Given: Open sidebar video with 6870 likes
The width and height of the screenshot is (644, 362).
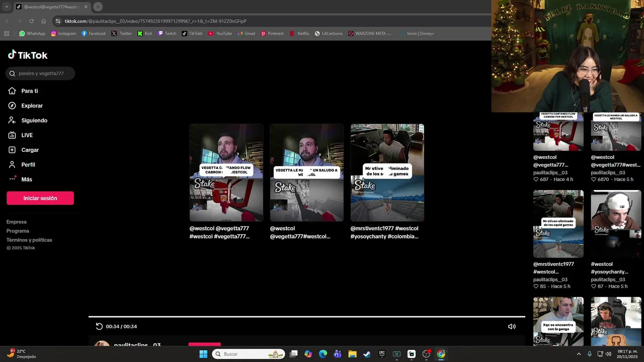Looking at the screenshot, I should 616,132.
